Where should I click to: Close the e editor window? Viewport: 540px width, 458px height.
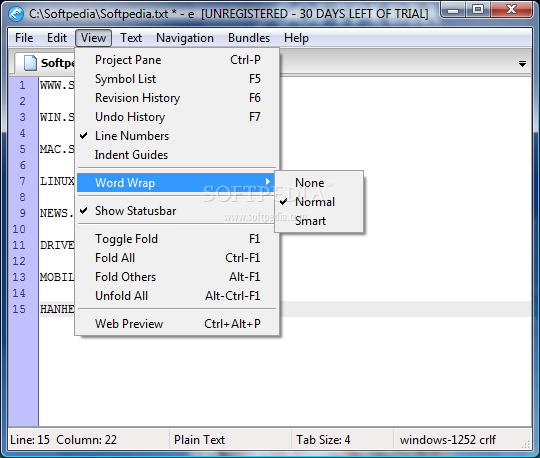coord(511,10)
